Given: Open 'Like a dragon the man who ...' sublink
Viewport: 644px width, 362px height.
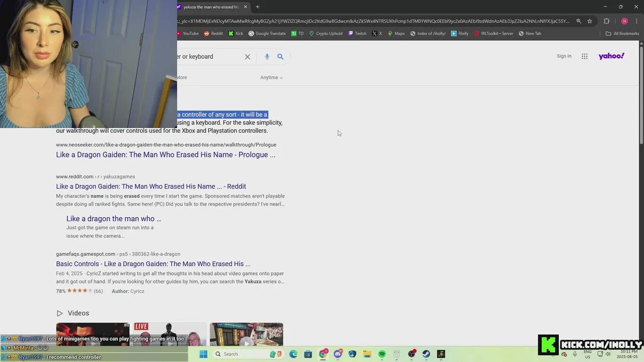Looking at the screenshot, I should pyautogui.click(x=114, y=219).
